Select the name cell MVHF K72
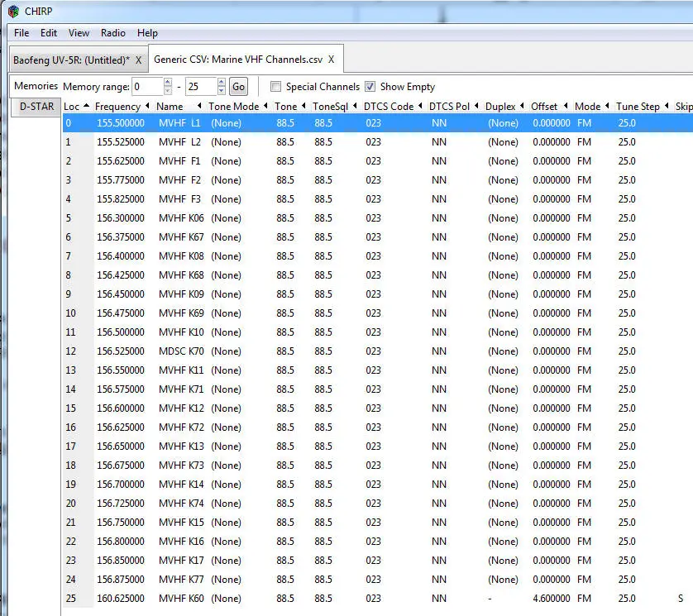The width and height of the screenshot is (693, 616). 181,427
